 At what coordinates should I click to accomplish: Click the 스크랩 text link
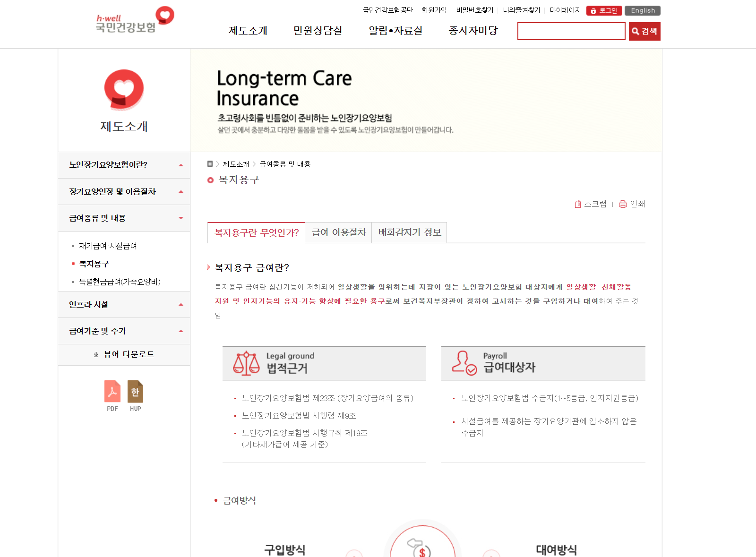pyautogui.click(x=595, y=204)
